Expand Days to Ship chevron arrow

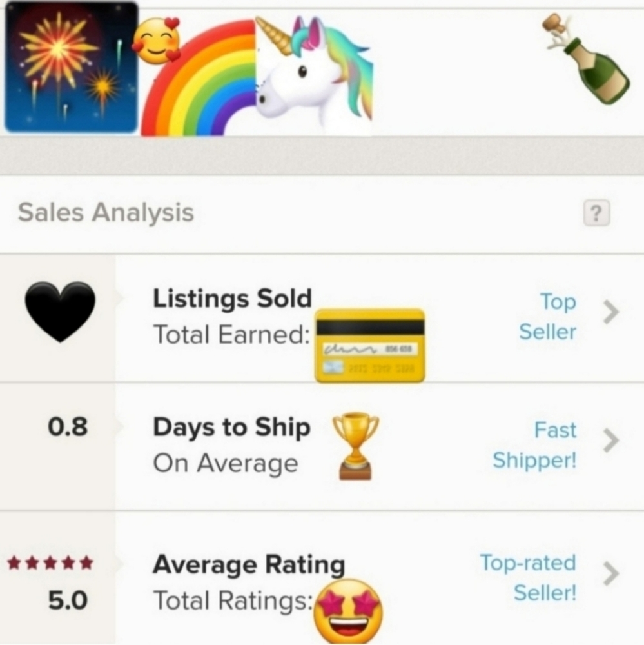(x=611, y=441)
